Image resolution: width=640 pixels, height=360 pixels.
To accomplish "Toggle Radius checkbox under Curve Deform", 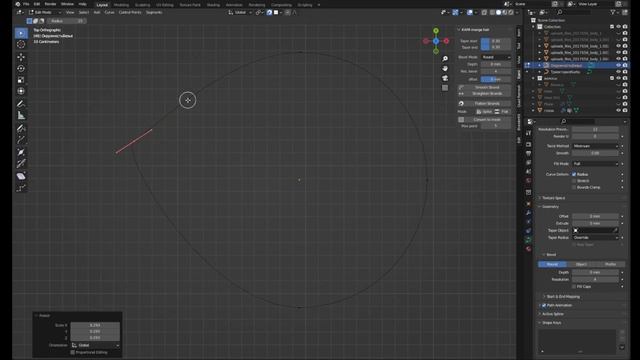I will click(x=574, y=174).
